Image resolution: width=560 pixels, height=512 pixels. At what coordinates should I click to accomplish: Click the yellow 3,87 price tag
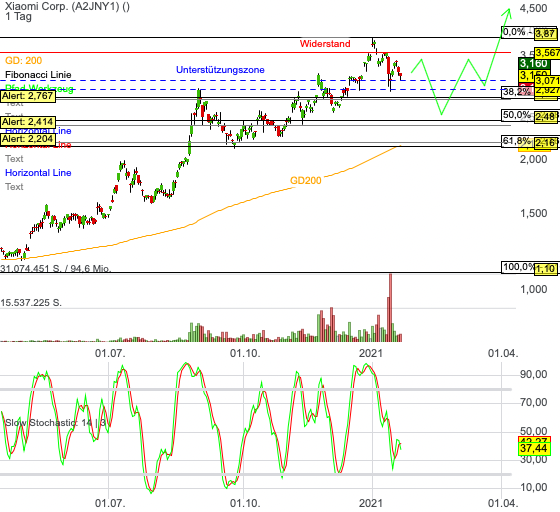tap(545, 34)
